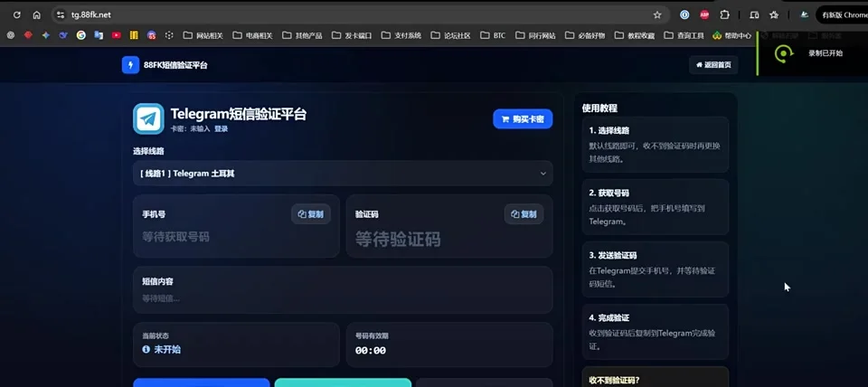Screen dimensions: 868x387
Task: Open the 查询工具 bookmark folder
Action: pyautogui.click(x=684, y=35)
